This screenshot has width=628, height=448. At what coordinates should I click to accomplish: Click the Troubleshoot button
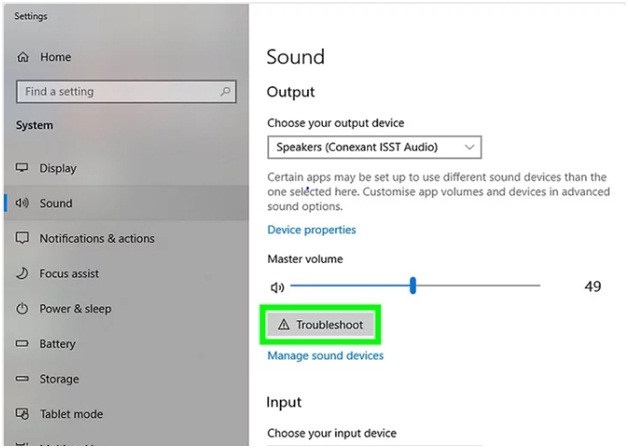(x=321, y=325)
